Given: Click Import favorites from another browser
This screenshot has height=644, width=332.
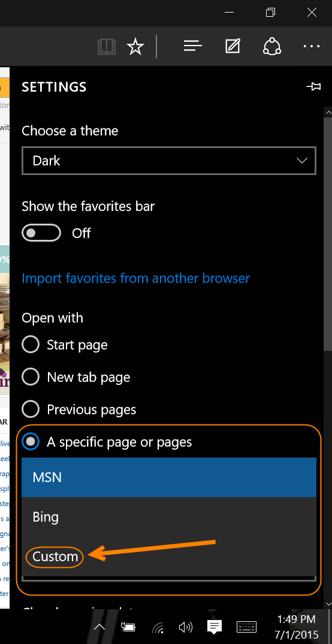Looking at the screenshot, I should click(x=136, y=278).
